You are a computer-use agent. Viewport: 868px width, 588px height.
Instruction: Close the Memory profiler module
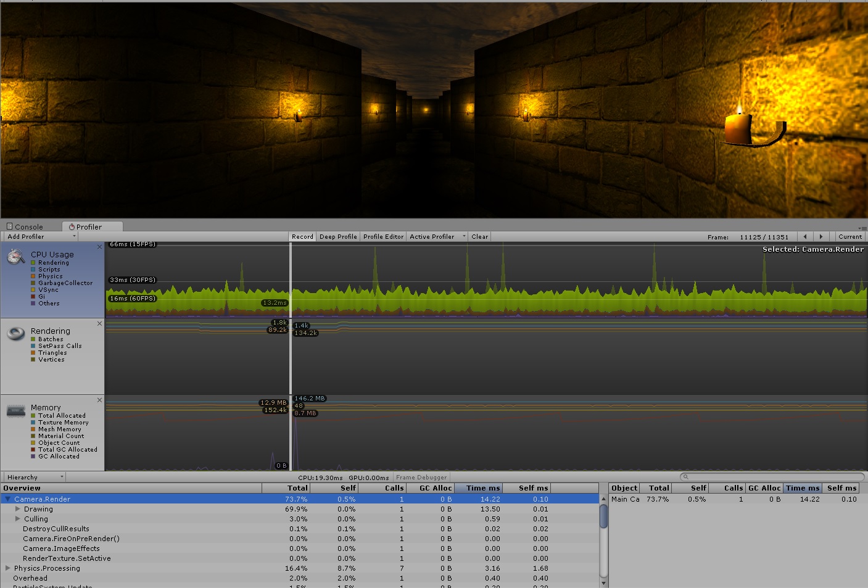coord(99,400)
